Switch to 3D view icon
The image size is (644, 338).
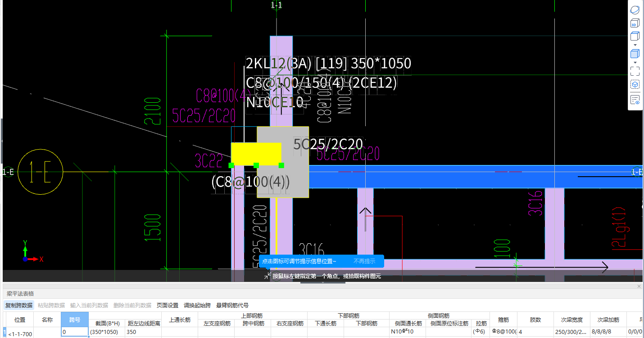pos(635,23)
